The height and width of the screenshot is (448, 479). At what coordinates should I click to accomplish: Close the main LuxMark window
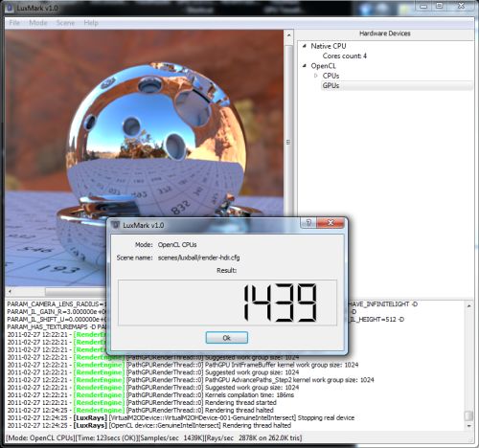point(461,6)
